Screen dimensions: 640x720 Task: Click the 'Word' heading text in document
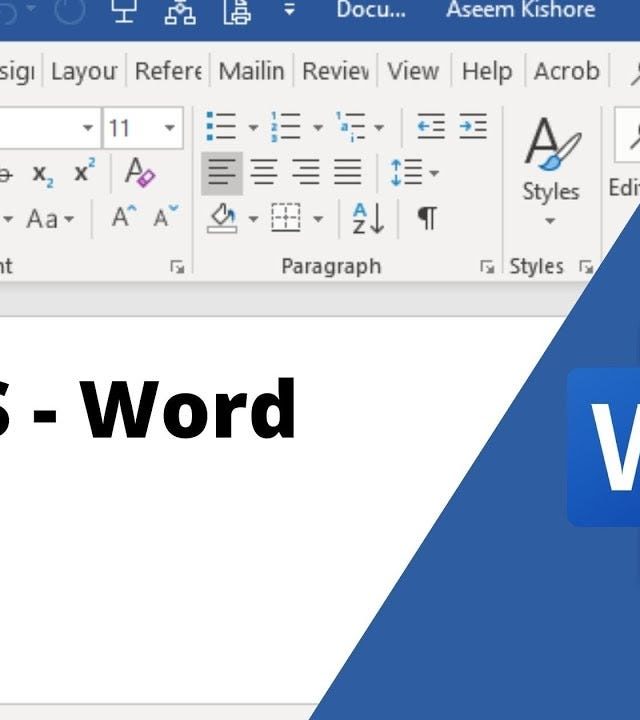(x=188, y=408)
